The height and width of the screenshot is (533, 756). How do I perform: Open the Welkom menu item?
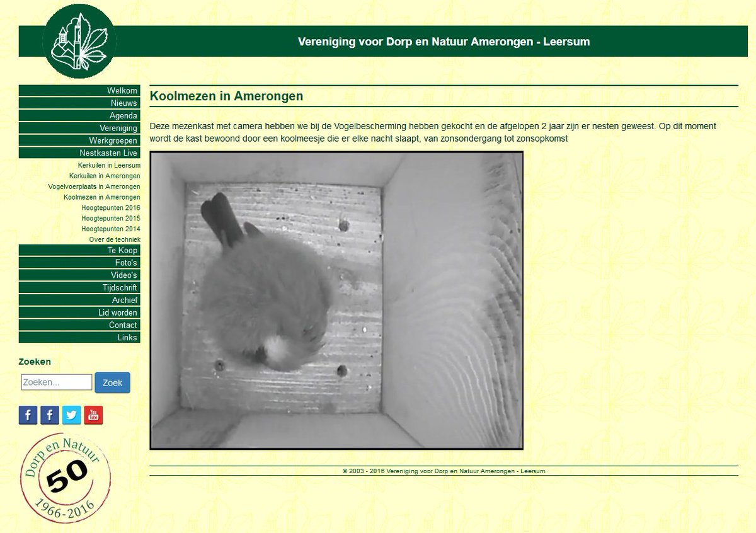pos(79,91)
